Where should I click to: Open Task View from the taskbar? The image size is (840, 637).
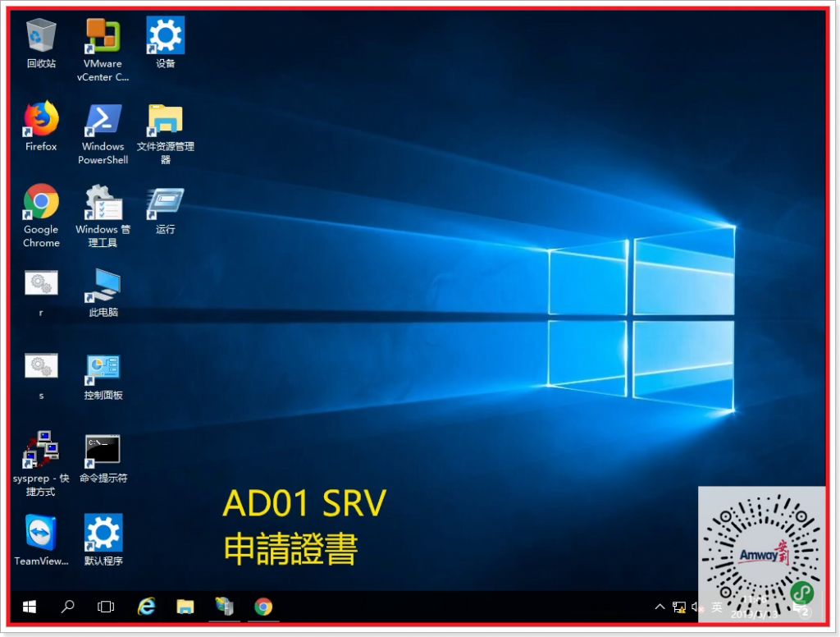(106, 607)
